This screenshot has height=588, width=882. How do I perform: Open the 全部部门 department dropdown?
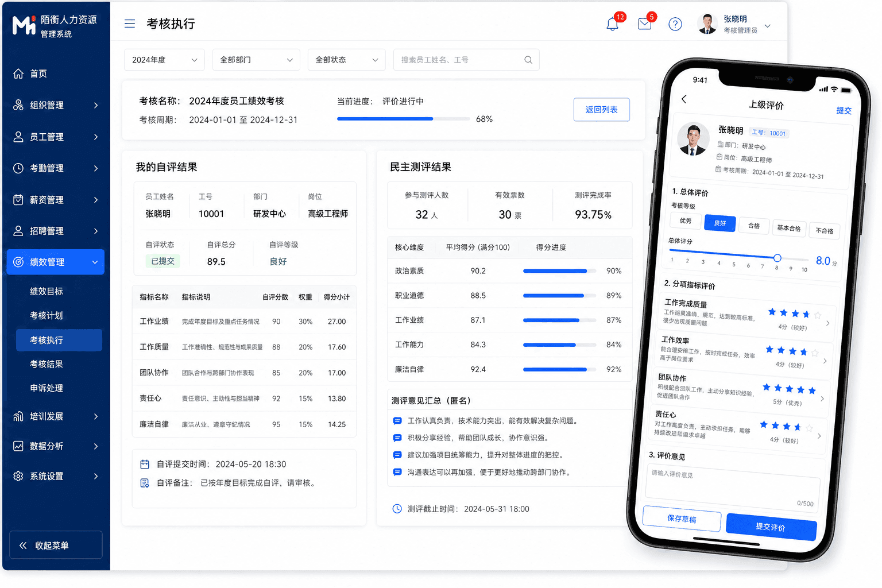256,60
